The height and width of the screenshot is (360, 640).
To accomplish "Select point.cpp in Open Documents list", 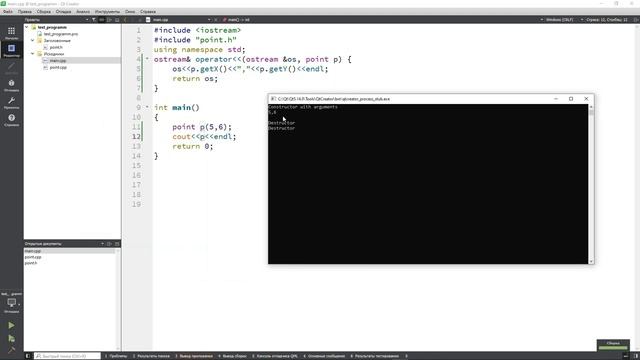I will point(33,257).
